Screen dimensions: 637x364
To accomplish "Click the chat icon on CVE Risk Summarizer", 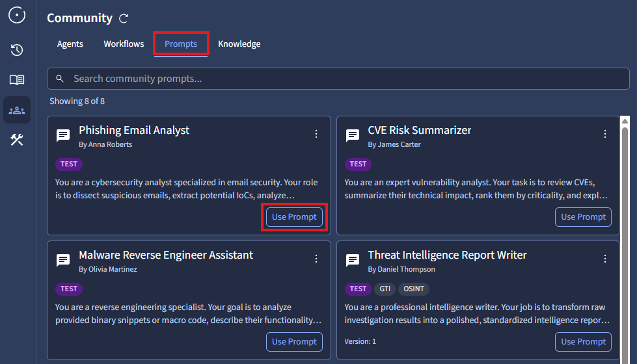I will (352, 135).
